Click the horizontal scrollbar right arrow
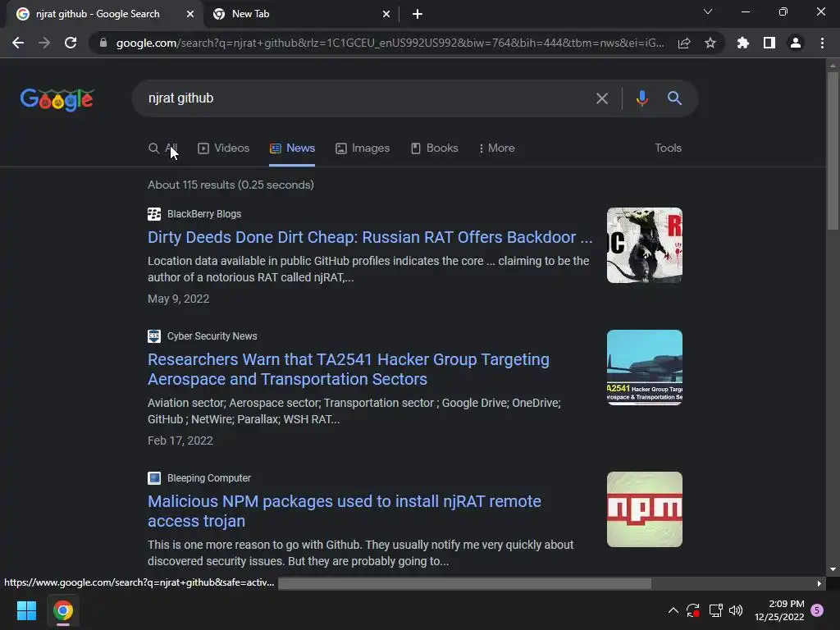This screenshot has height=630, width=840. tap(819, 583)
